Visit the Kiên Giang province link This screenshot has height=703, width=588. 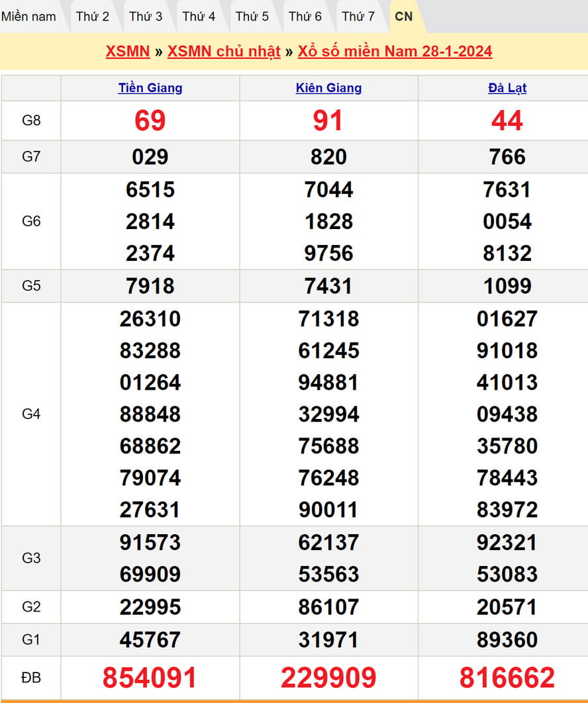(x=328, y=88)
